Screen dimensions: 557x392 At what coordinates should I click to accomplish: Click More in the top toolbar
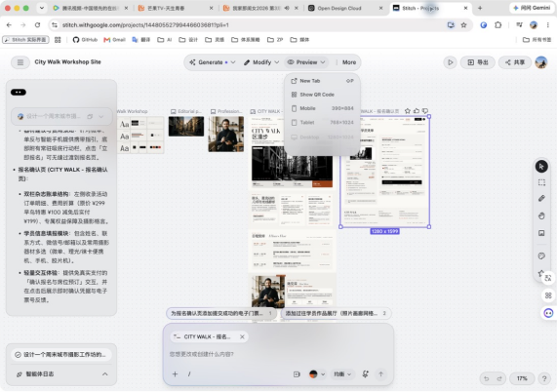[x=349, y=62]
